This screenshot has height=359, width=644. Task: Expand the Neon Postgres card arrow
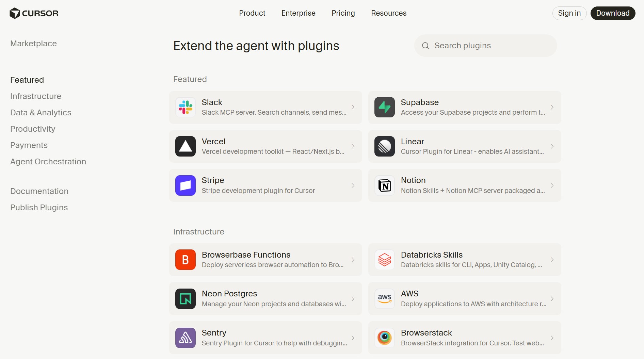point(353,299)
